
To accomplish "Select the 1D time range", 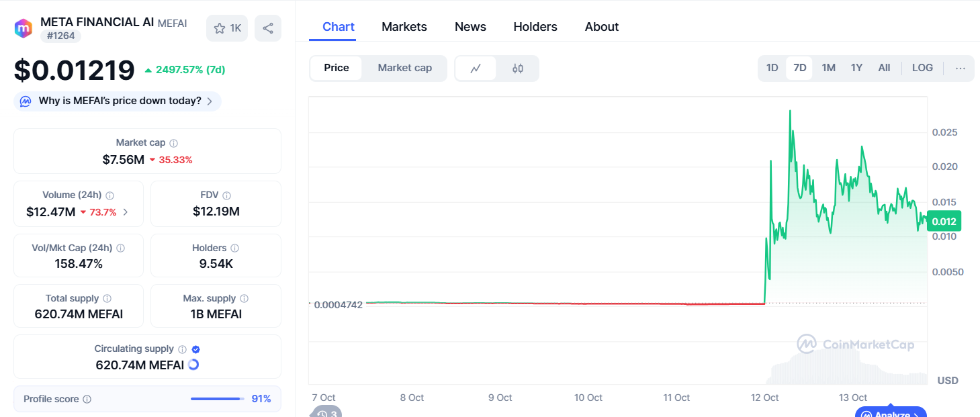I will [772, 68].
